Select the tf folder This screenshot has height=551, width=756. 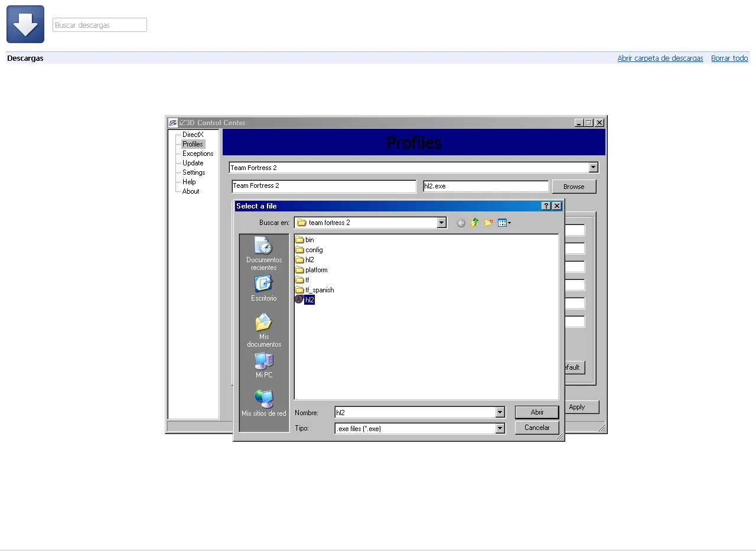point(302,280)
